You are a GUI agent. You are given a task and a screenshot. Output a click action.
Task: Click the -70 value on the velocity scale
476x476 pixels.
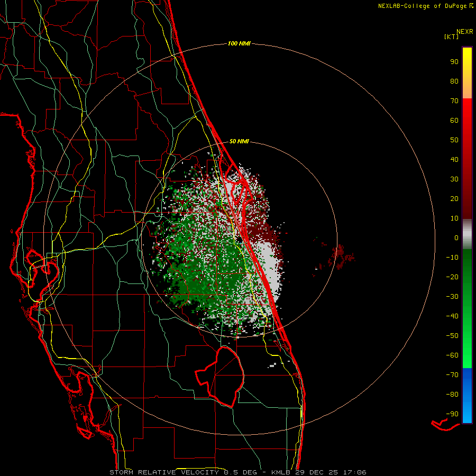coord(452,375)
